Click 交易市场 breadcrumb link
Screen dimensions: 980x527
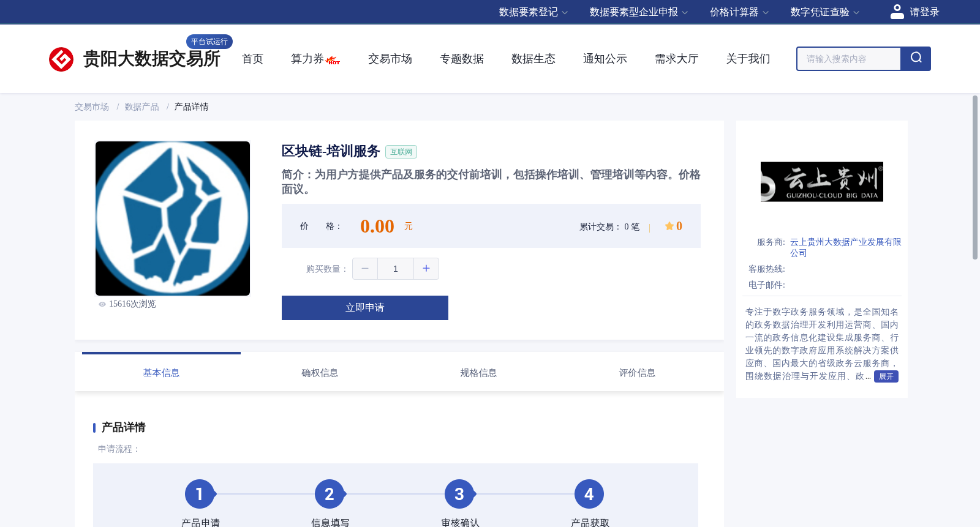(x=92, y=107)
